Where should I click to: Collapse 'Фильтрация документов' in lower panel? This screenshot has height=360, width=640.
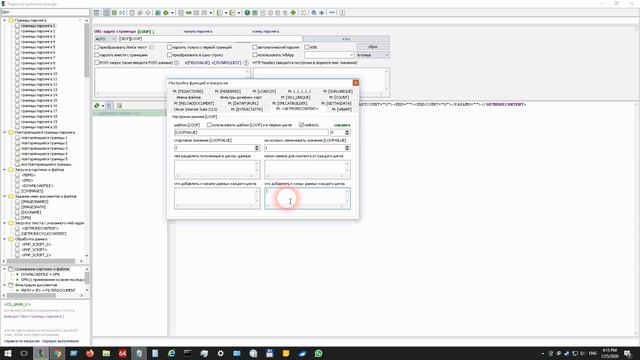[x=4, y=285]
